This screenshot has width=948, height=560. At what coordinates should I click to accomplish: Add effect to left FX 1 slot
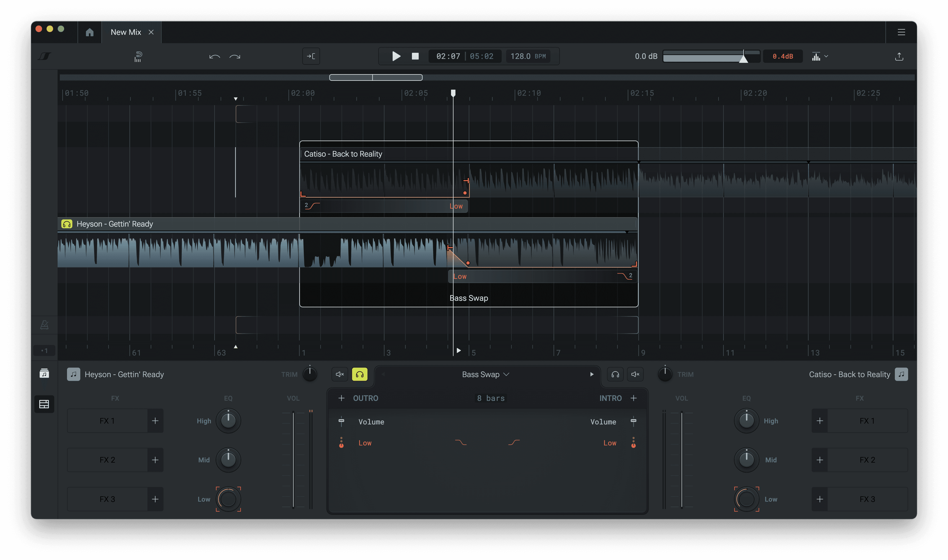pyautogui.click(x=155, y=421)
